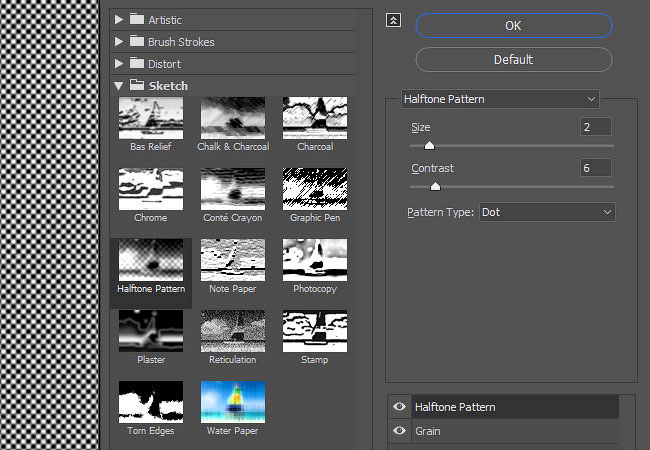
Task: Collapse the Sketch filter folder
Action: click(119, 86)
